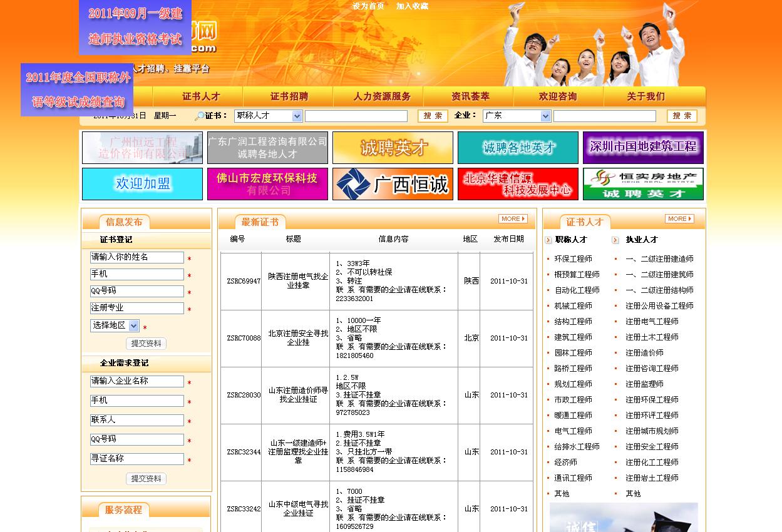Click the 设为首页 link at top
The height and width of the screenshot is (532, 782).
[368, 6]
